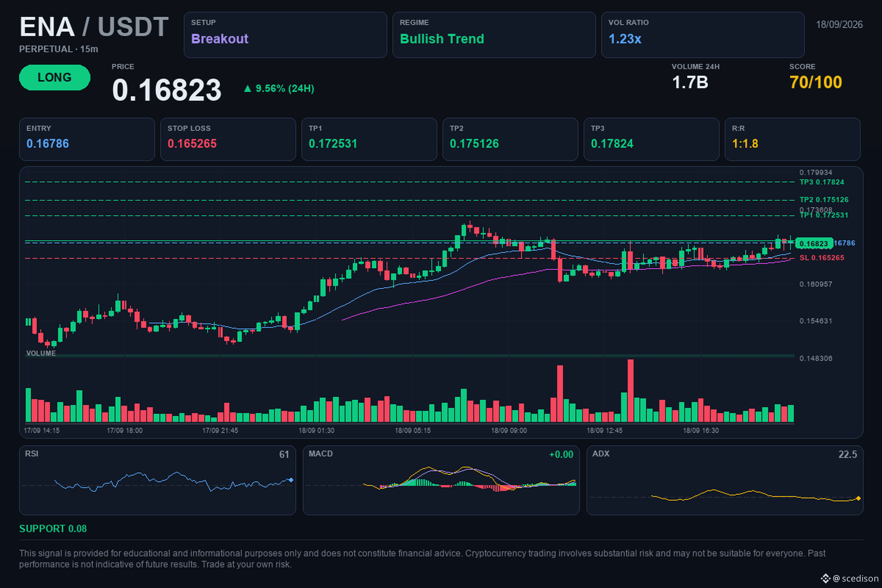Click the Stop Loss 0.165265 box
The height and width of the screenshot is (588, 882).
[x=228, y=139]
